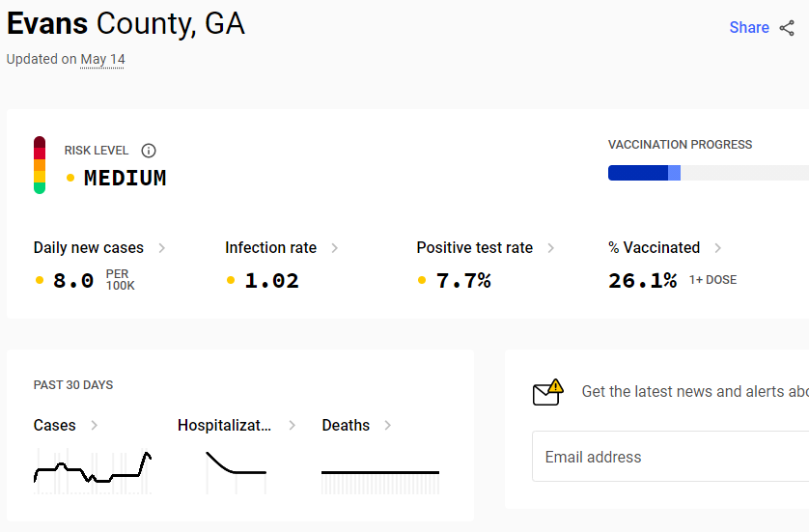Select the Daily new cases label
Image resolution: width=809 pixels, height=532 pixels.
(x=89, y=248)
